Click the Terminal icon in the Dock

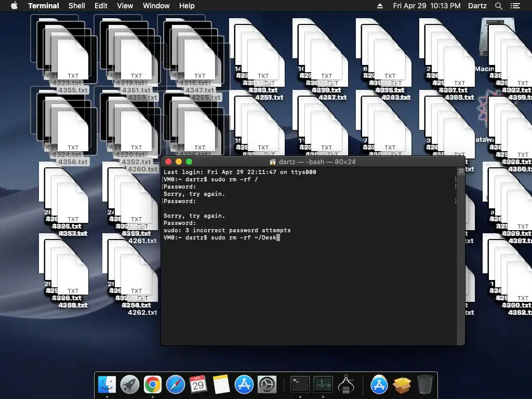[300, 385]
